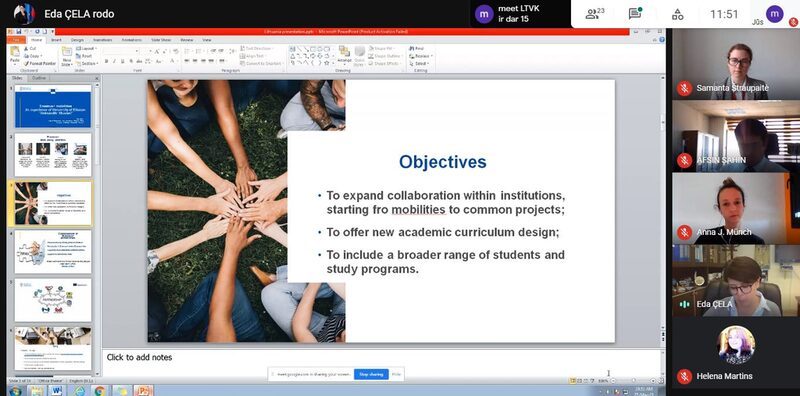Screen dimensions: 800x396
Task: Toggle Align Text Left in Paragraph group
Action: pos(187,61)
